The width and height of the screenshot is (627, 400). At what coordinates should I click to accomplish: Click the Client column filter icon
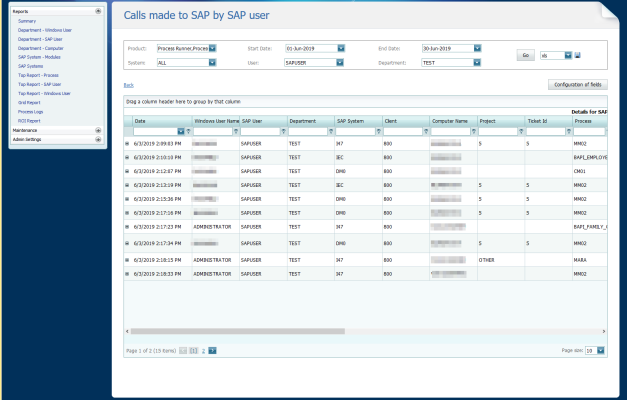coord(426,131)
